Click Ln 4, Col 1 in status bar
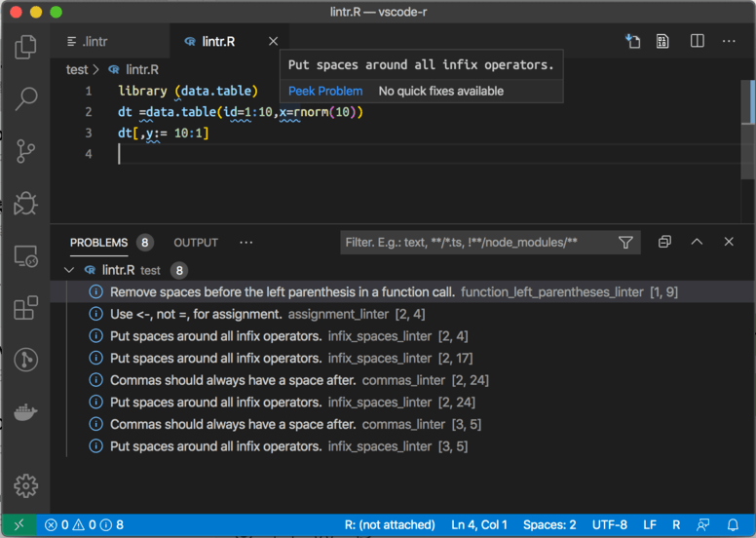This screenshot has width=756, height=538. [479, 525]
